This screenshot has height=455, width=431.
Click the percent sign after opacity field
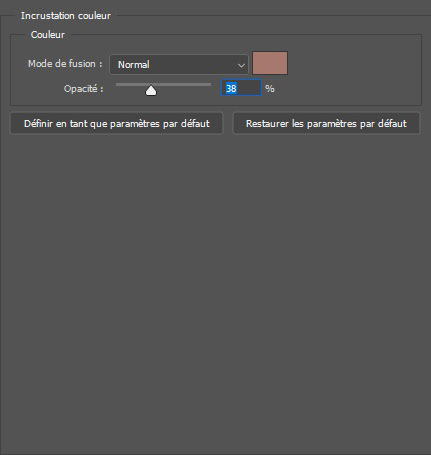270,89
